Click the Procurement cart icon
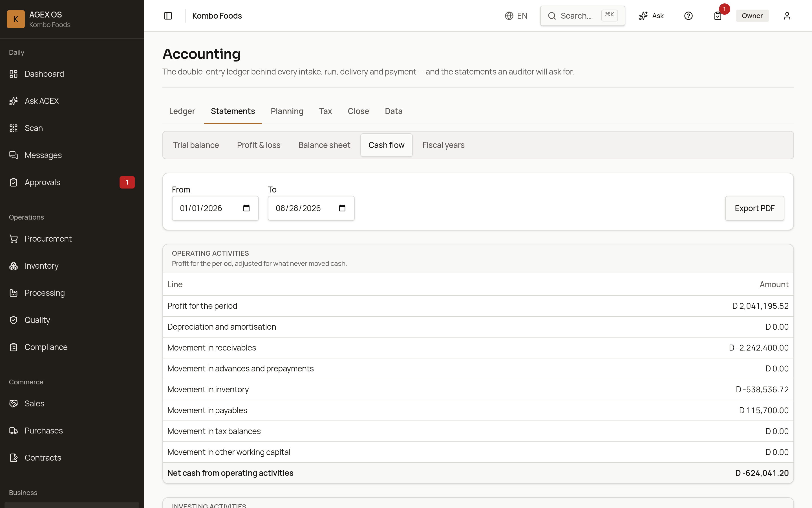The width and height of the screenshot is (812, 508). (x=14, y=239)
